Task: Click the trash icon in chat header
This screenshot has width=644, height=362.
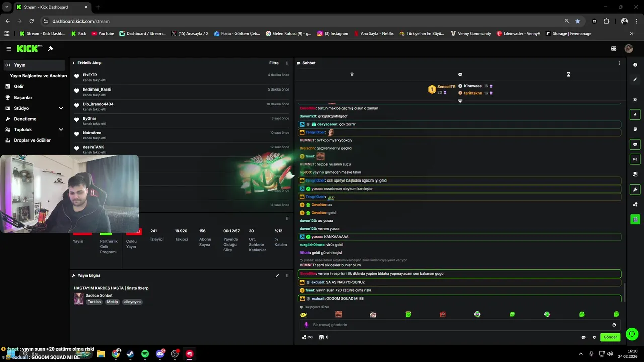Action: pyautogui.click(x=352, y=74)
